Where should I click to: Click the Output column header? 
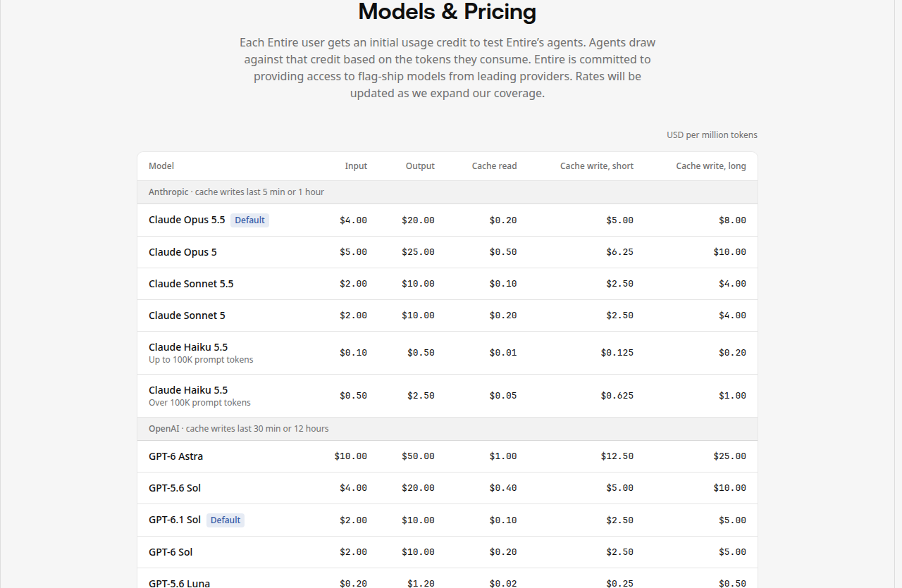[420, 166]
